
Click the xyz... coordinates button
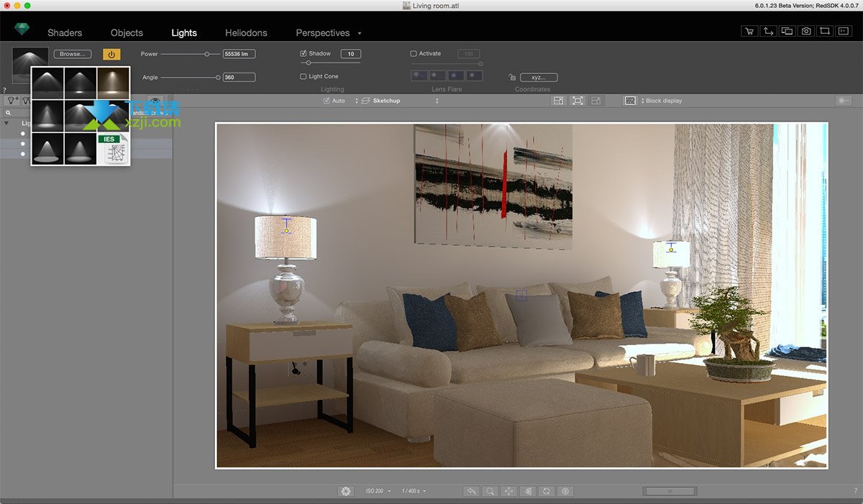pos(538,77)
